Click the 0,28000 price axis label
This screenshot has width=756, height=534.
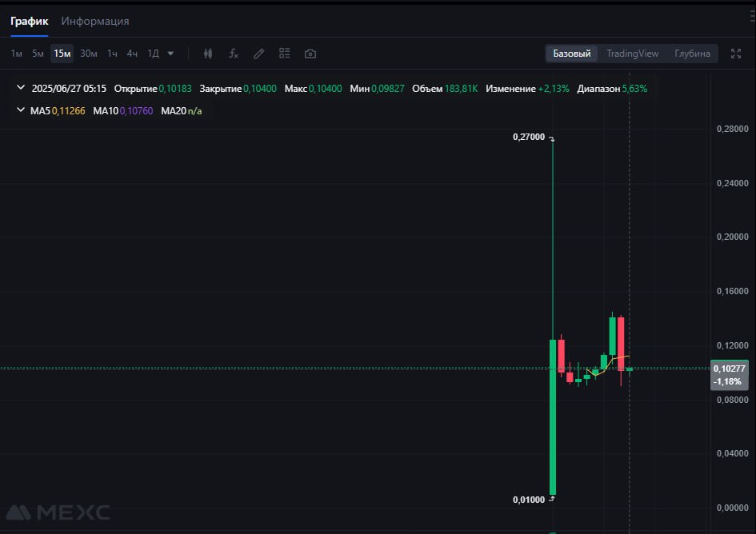click(x=732, y=129)
